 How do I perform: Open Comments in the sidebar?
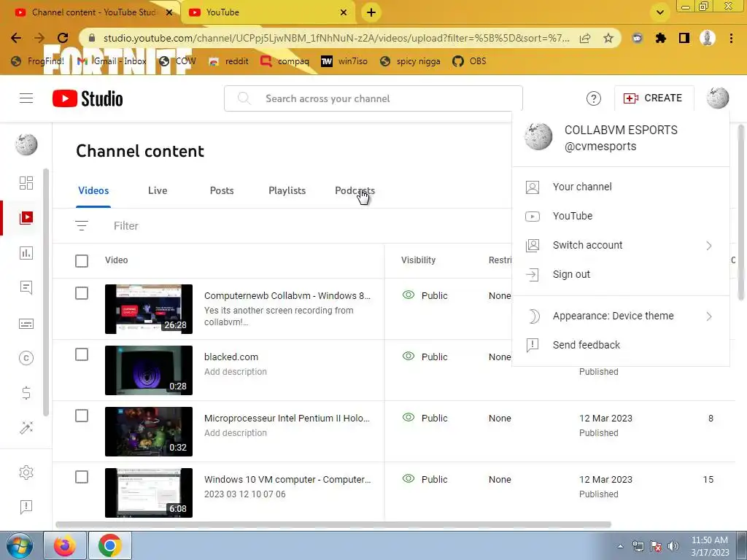(26, 287)
